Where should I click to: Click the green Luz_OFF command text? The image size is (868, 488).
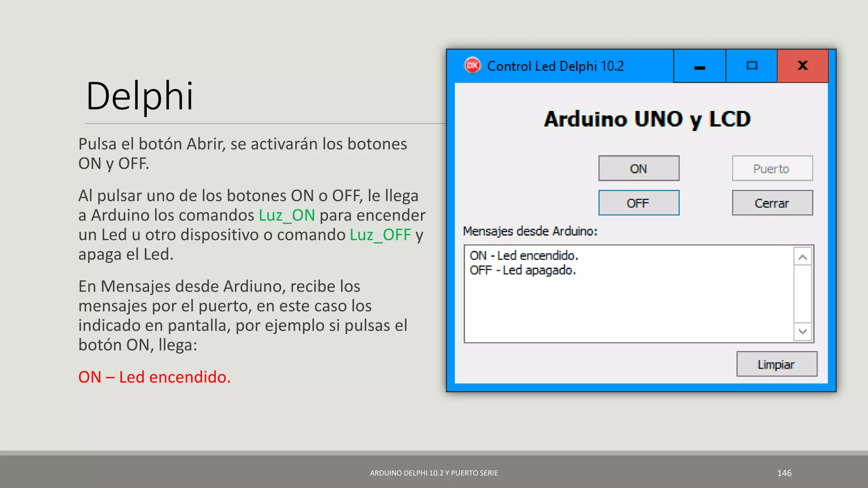(380, 235)
